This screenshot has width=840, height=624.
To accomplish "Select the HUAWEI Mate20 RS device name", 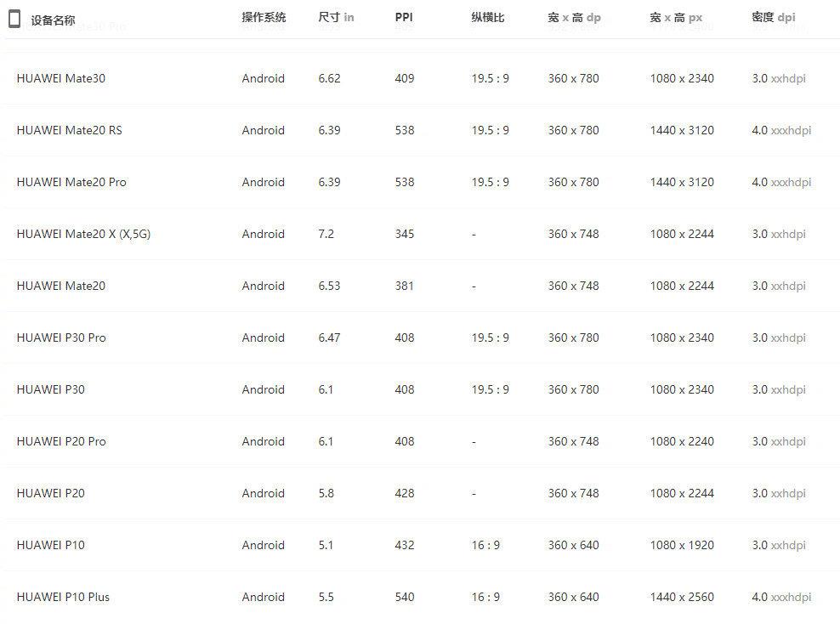I will tap(69, 130).
